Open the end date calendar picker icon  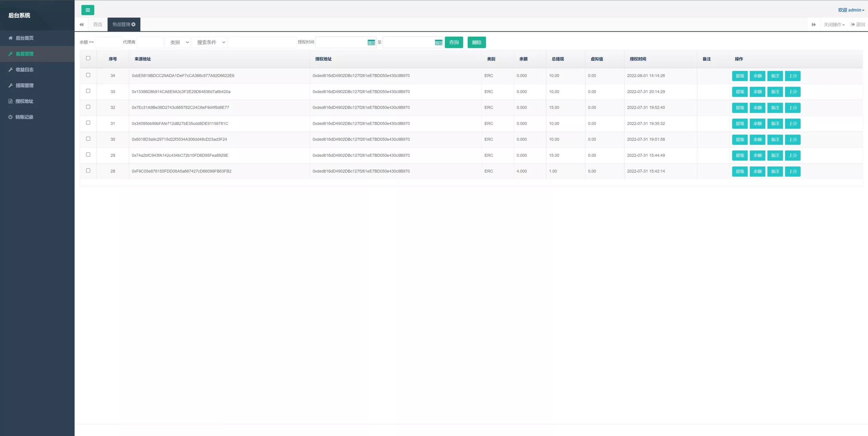pyautogui.click(x=438, y=42)
